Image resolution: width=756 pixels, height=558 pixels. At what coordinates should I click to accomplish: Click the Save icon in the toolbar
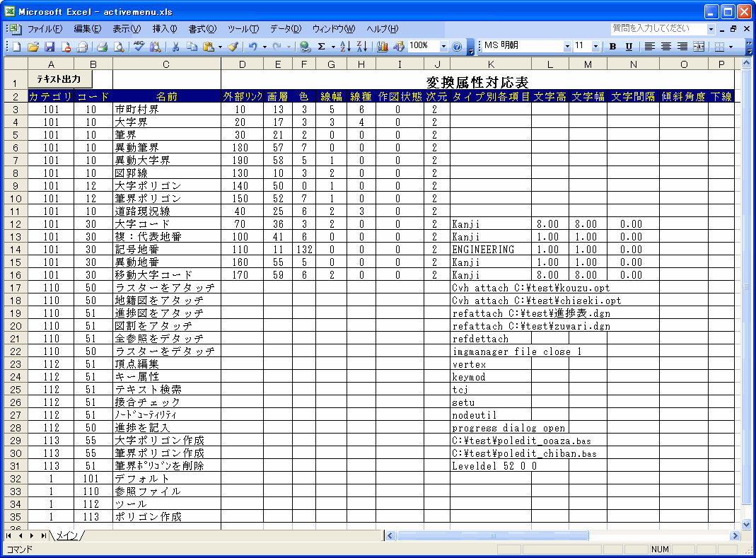(x=50, y=47)
